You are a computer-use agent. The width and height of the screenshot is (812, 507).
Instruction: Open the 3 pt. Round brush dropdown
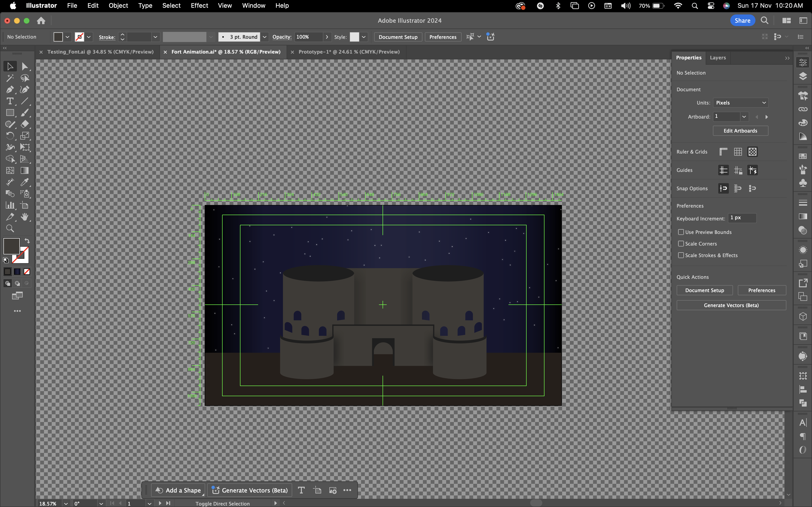tap(265, 37)
